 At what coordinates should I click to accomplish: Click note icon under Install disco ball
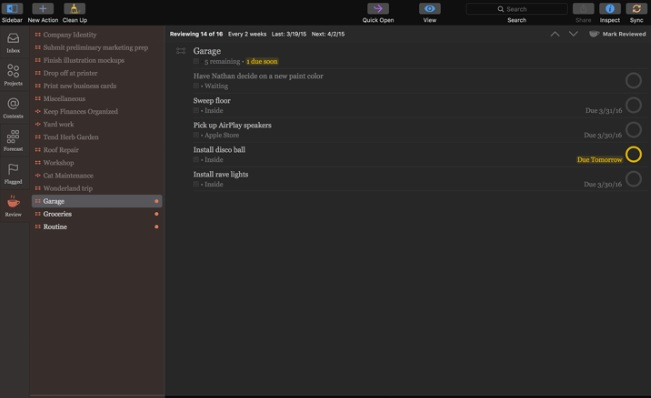[x=196, y=159]
